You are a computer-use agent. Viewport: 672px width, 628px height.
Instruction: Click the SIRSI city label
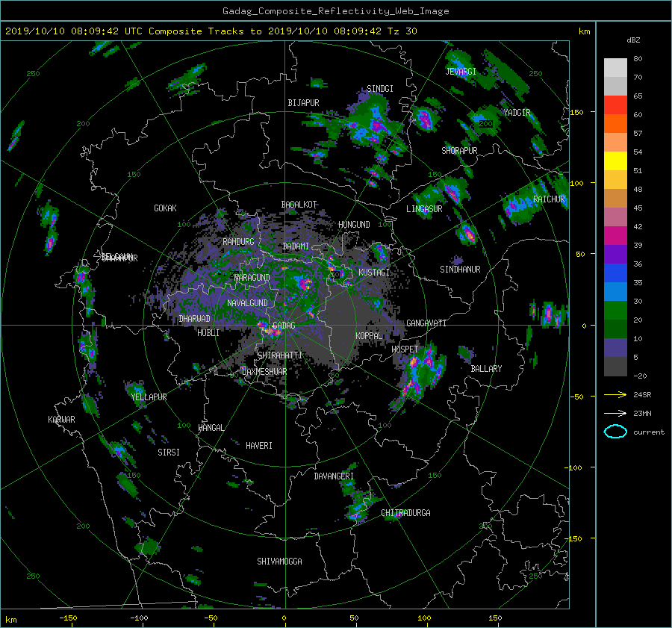pos(169,453)
